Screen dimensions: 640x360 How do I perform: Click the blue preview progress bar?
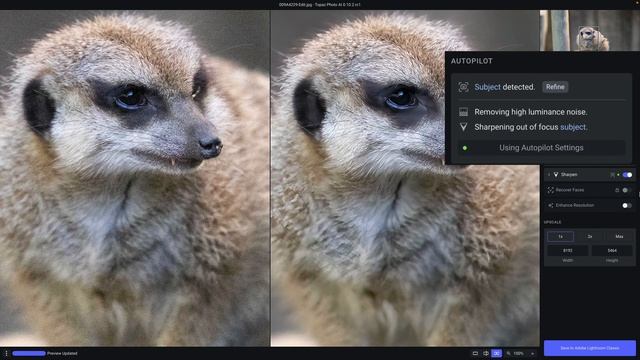(x=29, y=353)
